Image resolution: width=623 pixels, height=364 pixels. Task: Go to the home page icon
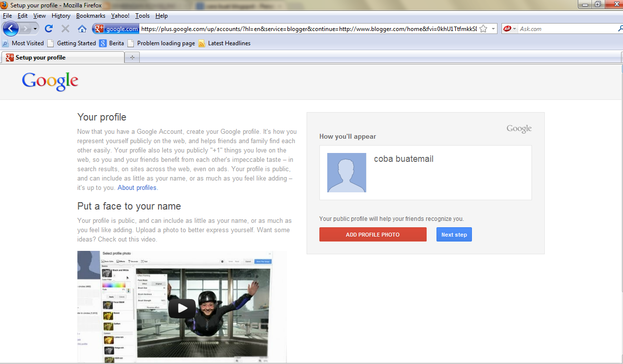pyautogui.click(x=82, y=29)
